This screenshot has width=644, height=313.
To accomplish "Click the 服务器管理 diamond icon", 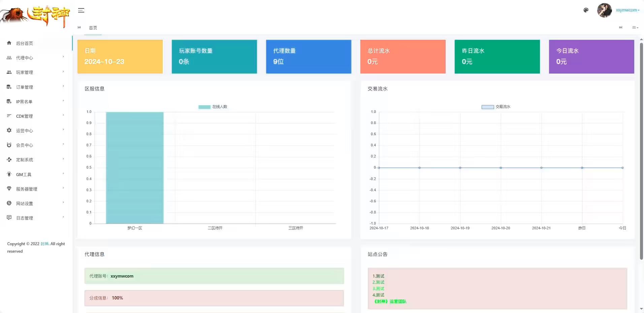I will coord(9,189).
